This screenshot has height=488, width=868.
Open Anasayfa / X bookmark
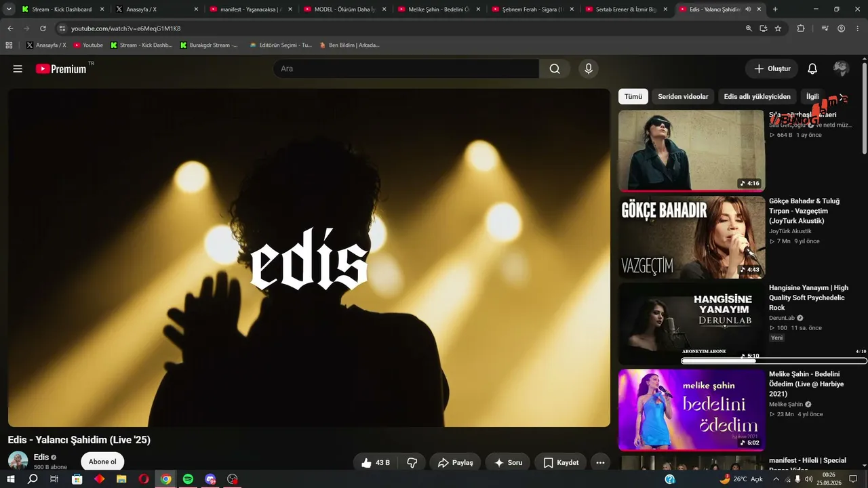click(x=46, y=45)
